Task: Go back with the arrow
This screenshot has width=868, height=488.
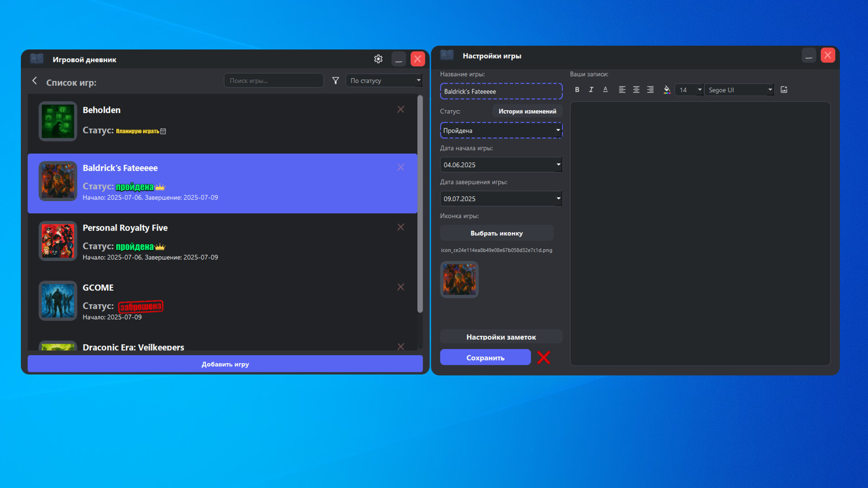Action: point(35,81)
